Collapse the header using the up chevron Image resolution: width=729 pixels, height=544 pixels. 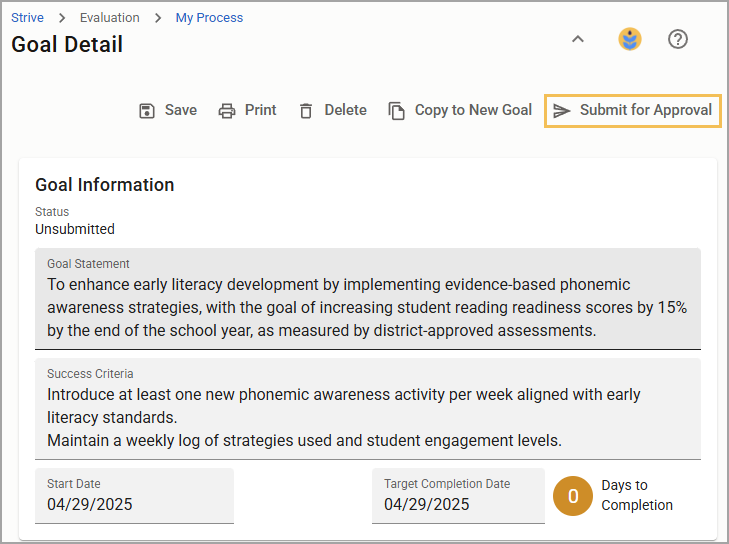(577, 39)
